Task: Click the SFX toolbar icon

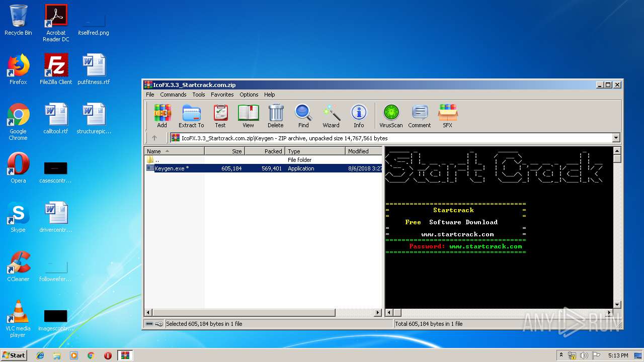Action: coord(447,116)
